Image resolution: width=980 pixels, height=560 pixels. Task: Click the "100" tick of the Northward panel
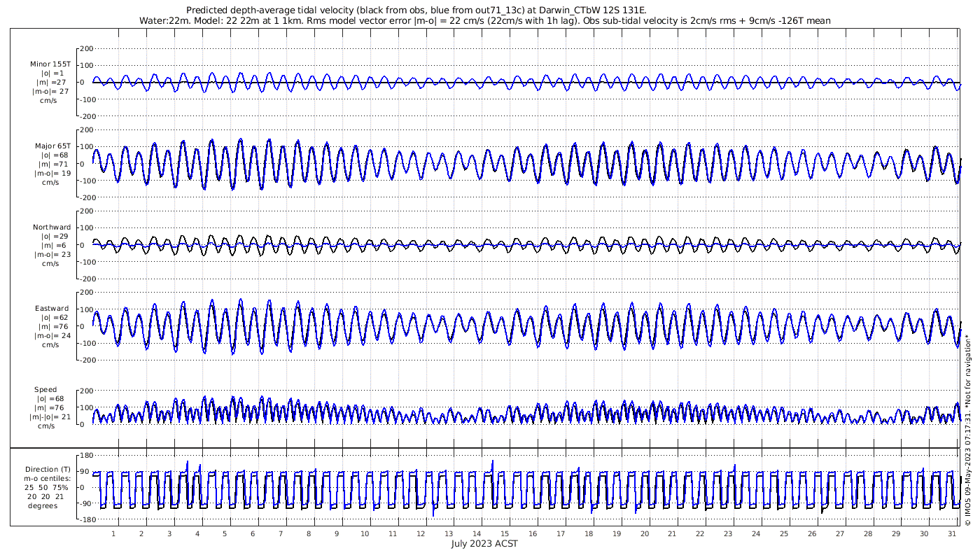pyautogui.click(x=87, y=227)
